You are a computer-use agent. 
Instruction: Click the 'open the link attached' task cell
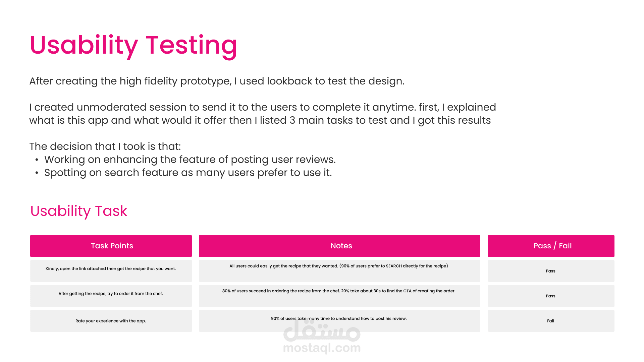click(111, 271)
